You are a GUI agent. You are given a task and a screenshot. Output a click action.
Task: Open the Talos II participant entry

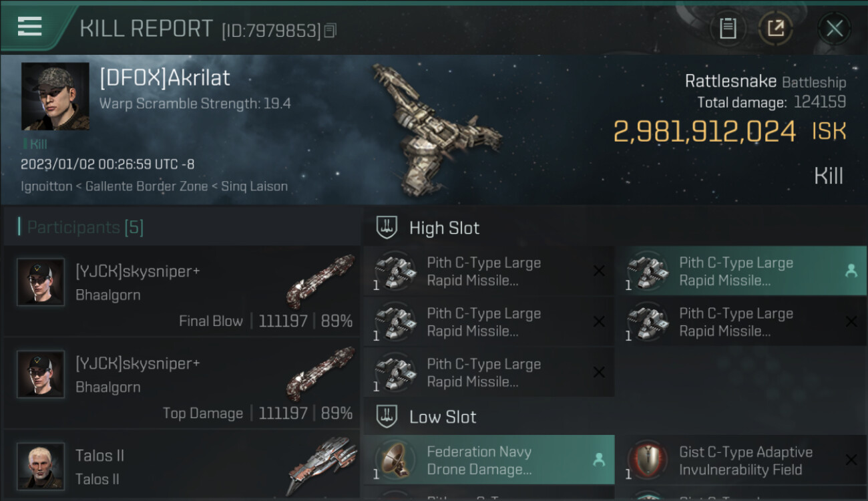click(182, 466)
